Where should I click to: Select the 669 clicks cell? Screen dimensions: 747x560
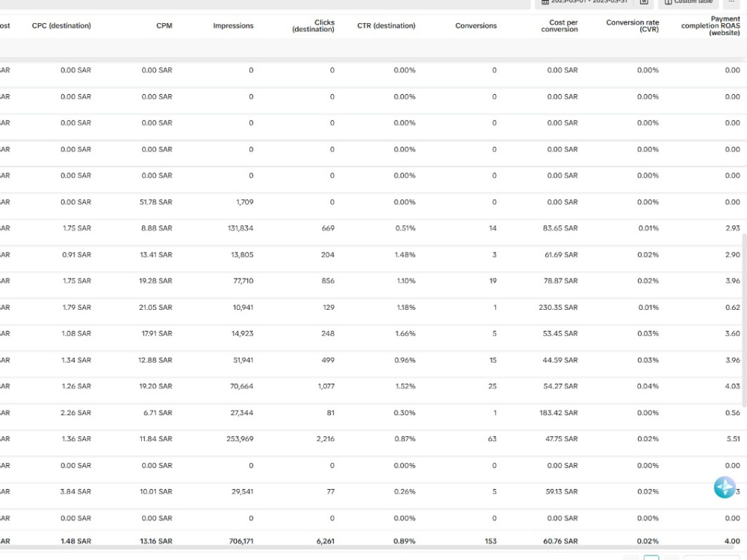pyautogui.click(x=328, y=228)
